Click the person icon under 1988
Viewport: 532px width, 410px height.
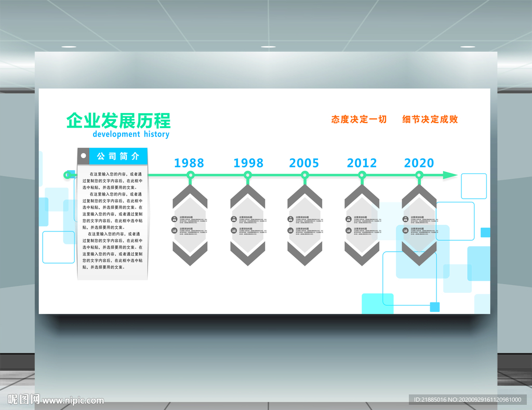(x=175, y=219)
